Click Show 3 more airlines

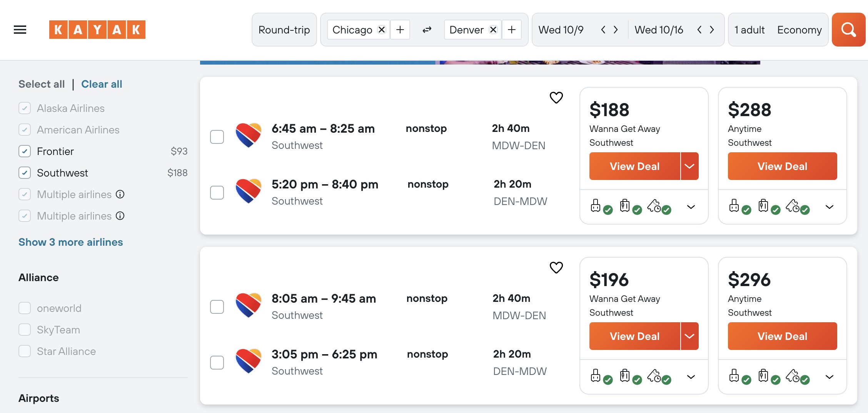point(70,242)
